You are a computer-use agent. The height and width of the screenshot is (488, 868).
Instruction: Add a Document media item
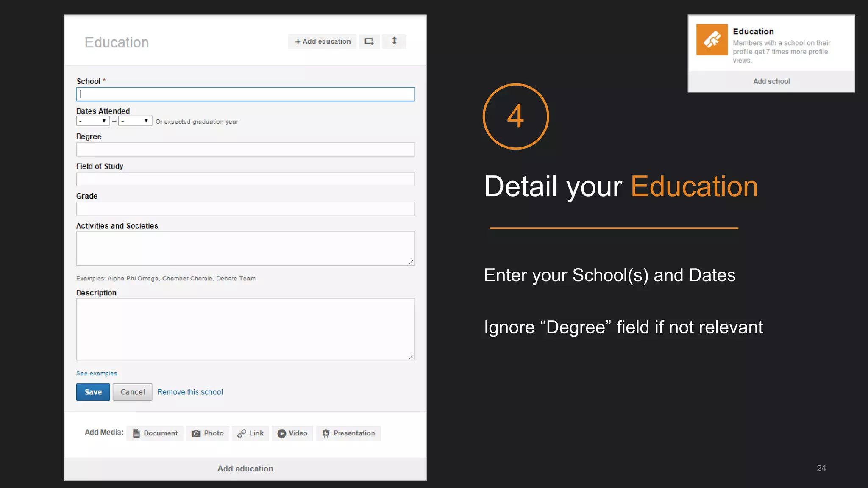click(155, 433)
